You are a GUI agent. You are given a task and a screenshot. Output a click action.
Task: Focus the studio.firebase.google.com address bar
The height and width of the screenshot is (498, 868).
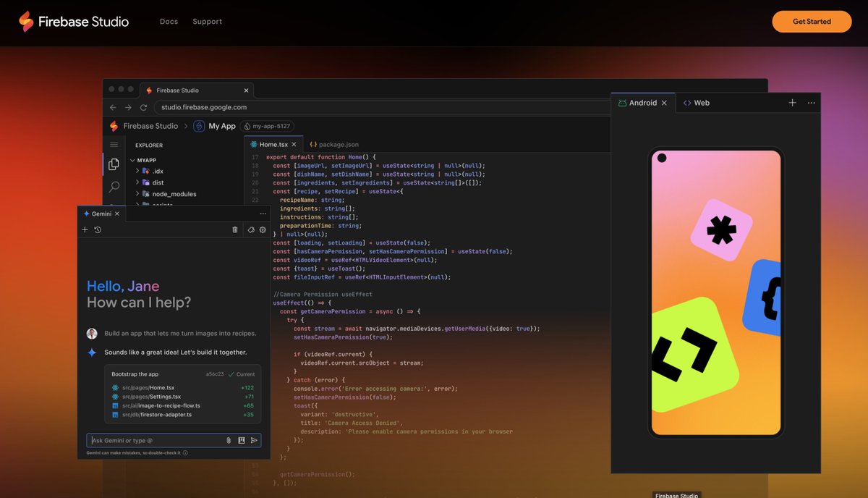pos(382,107)
